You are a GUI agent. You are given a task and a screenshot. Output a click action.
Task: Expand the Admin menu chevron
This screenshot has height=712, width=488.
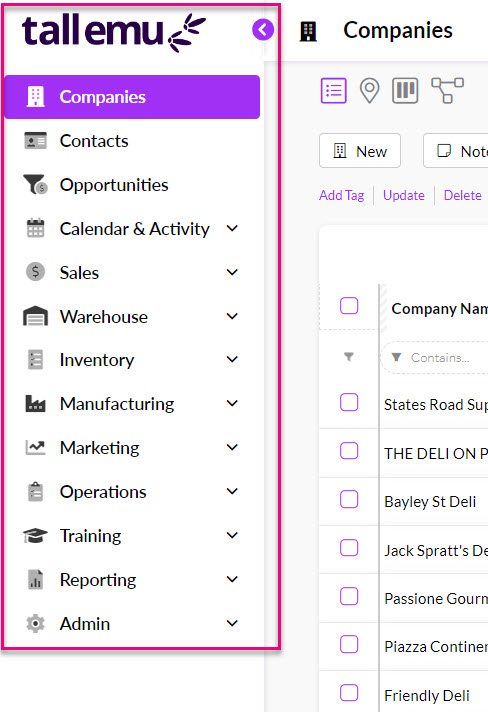pos(232,623)
